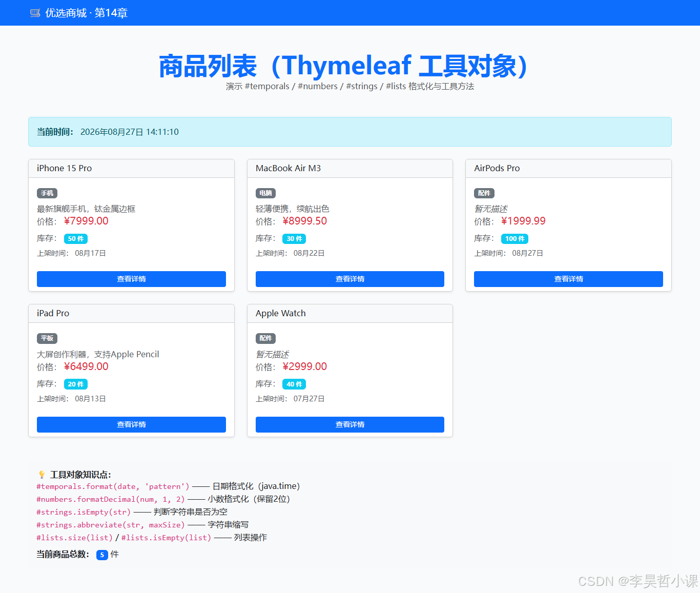Click 暂无描述 on the Apple Watch card

tap(272, 354)
